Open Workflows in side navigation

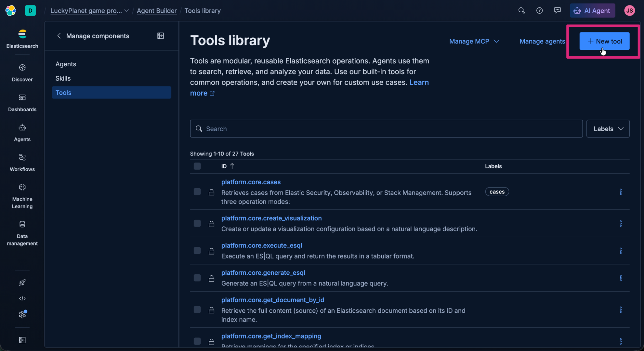22,163
